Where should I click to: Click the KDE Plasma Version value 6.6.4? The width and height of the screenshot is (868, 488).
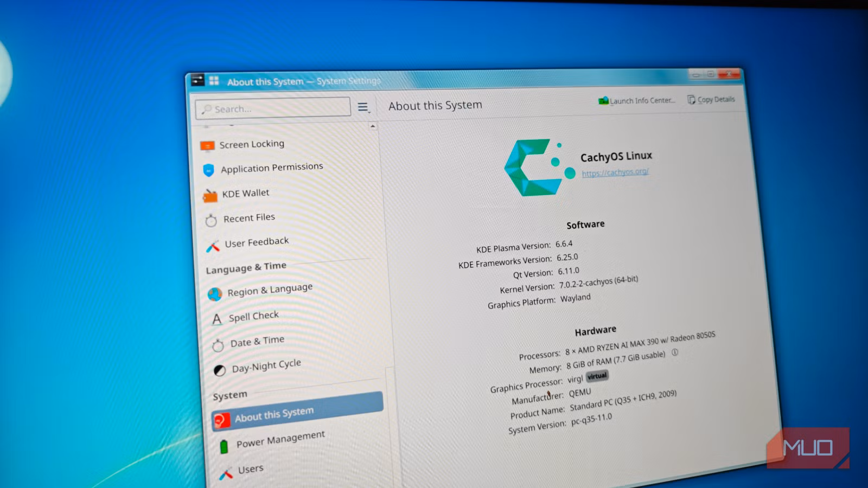click(x=564, y=244)
